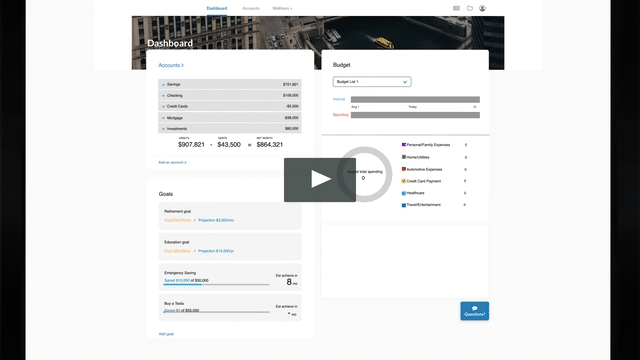Click the messages card icon in header
This screenshot has height=360, width=640.
456,8
